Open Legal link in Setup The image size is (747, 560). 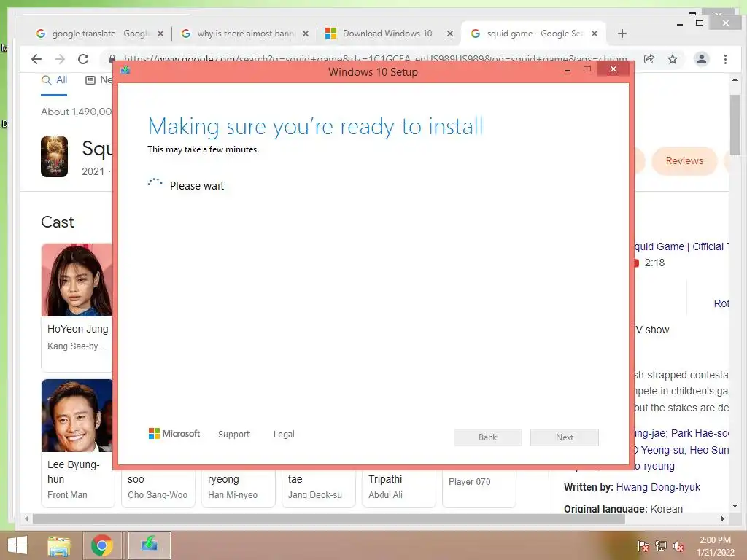[284, 435]
